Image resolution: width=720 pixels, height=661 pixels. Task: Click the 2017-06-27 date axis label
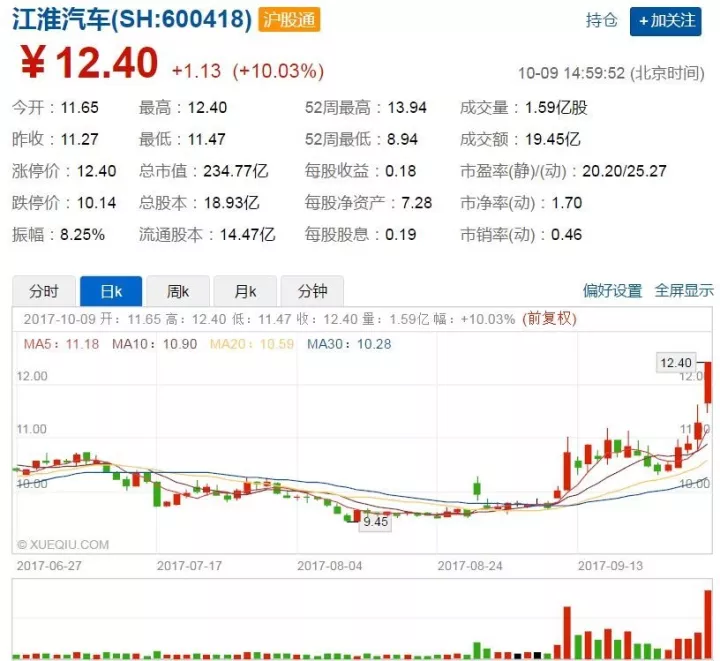(x=49, y=566)
